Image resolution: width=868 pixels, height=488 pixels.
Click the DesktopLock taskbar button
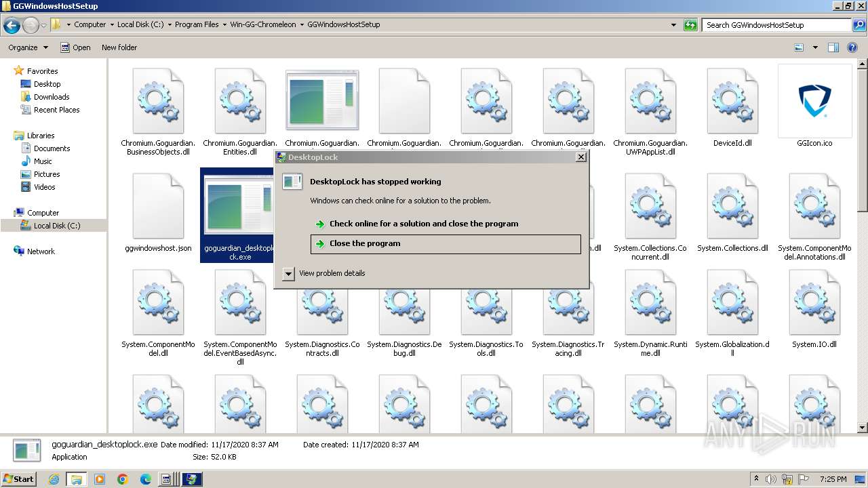coord(192,479)
